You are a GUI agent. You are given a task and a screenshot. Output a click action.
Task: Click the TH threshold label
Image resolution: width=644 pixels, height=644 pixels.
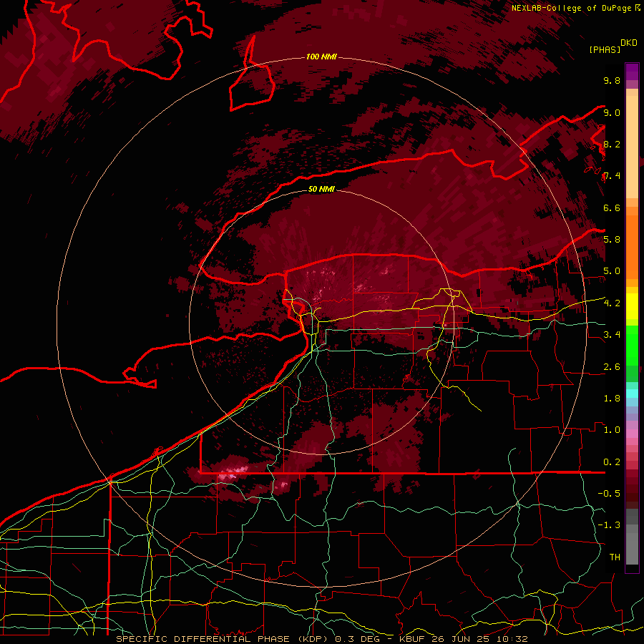(x=615, y=557)
